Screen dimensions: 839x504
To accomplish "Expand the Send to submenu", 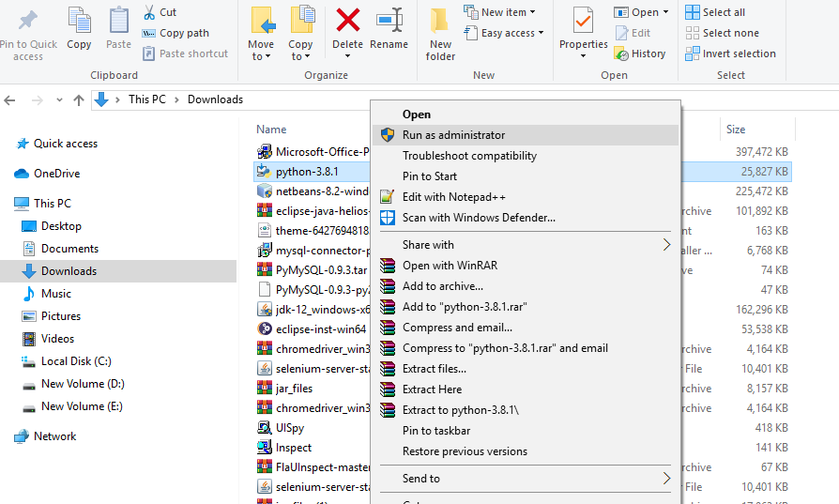I will click(525, 479).
